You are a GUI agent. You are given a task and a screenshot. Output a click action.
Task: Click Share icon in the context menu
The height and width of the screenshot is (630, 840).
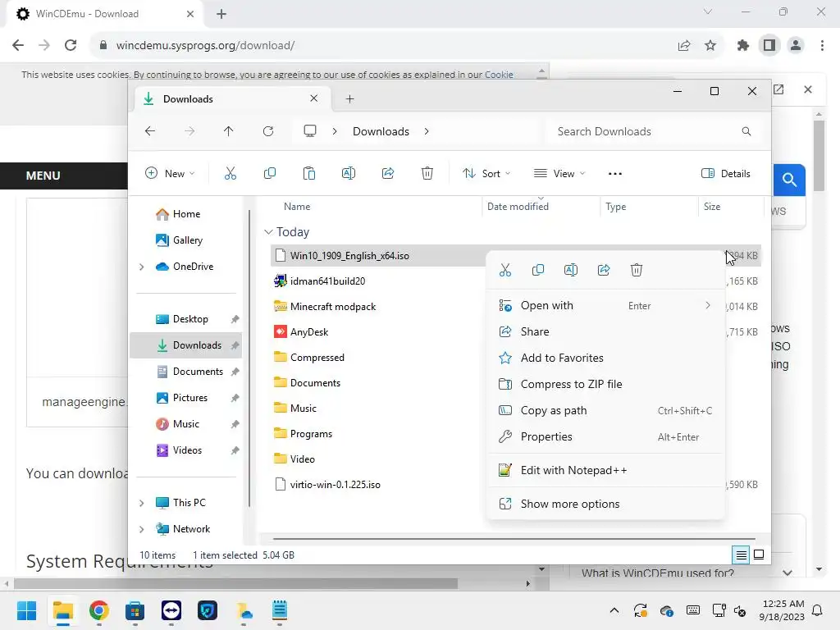coord(604,270)
